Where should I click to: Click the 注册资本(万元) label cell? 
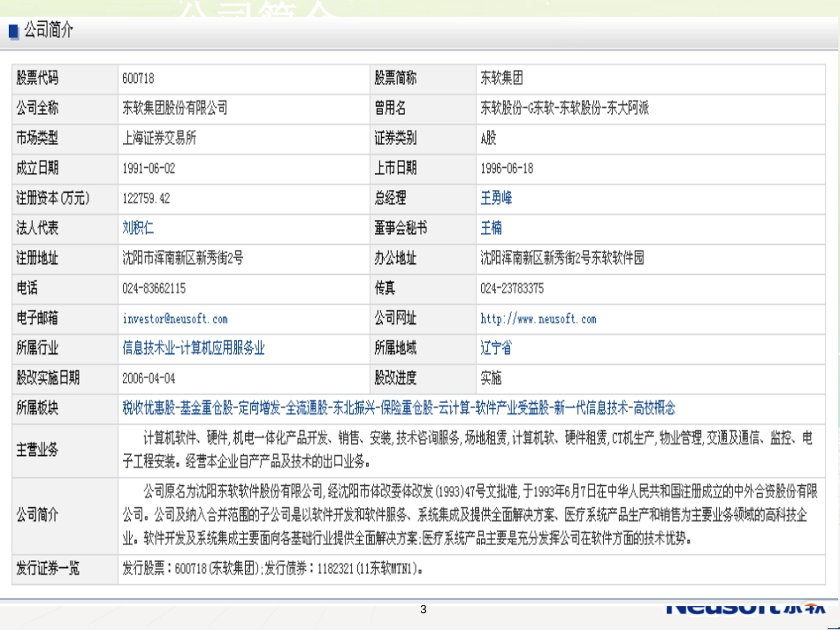tap(65, 199)
